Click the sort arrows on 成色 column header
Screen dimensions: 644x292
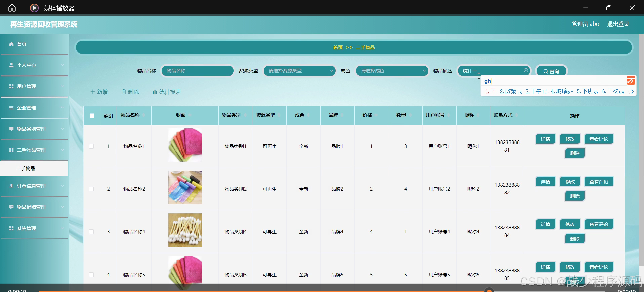click(x=308, y=115)
